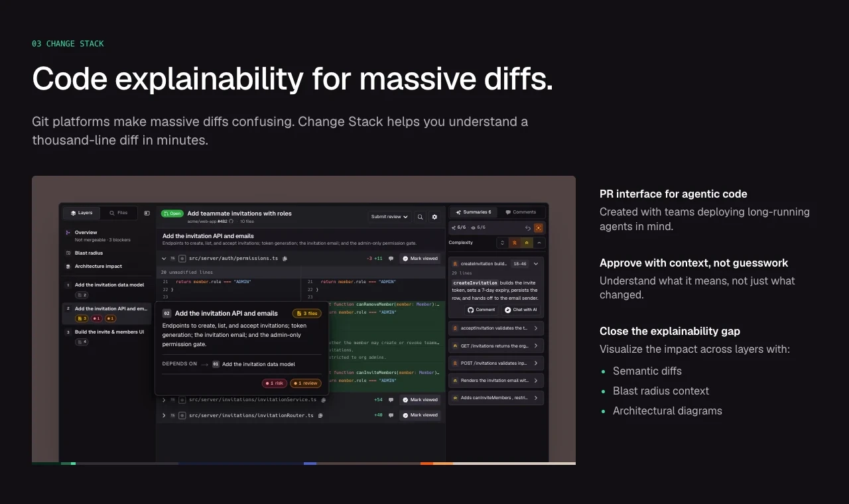Click the 1 risk badge in popup
Image resolution: width=849 pixels, height=504 pixels.
pos(275,383)
